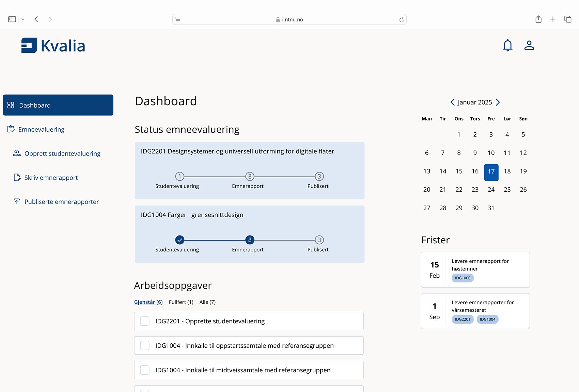This screenshot has width=579, height=392.
Task: Open Publiserte emnerapporter in the sidebar
Action: [61, 201]
